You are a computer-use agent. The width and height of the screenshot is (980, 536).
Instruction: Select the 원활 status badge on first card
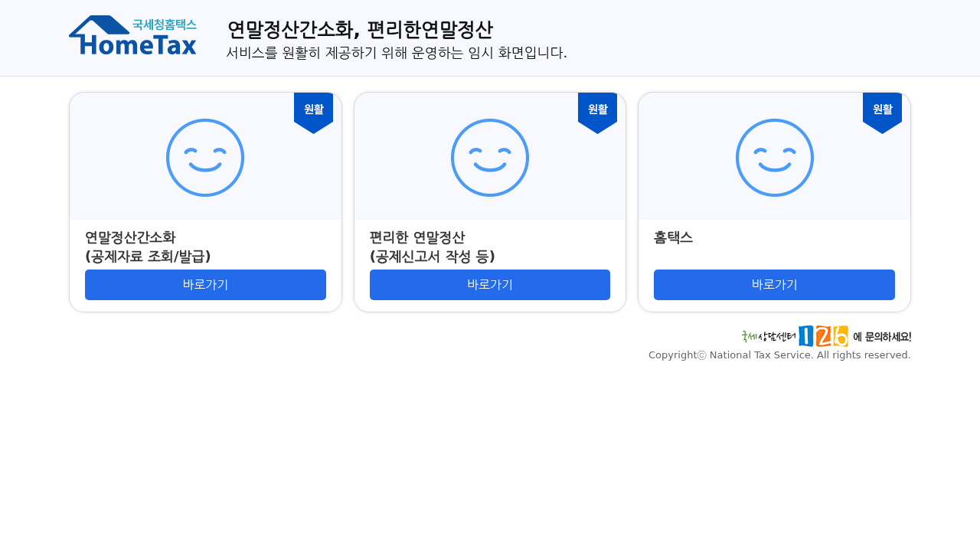point(313,109)
